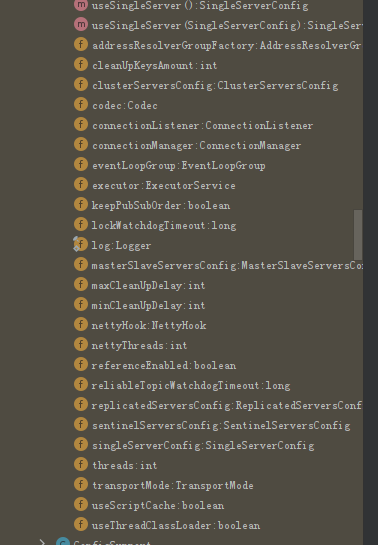Select replicatedServersConfig field text
378x545 pixels.
(227, 405)
